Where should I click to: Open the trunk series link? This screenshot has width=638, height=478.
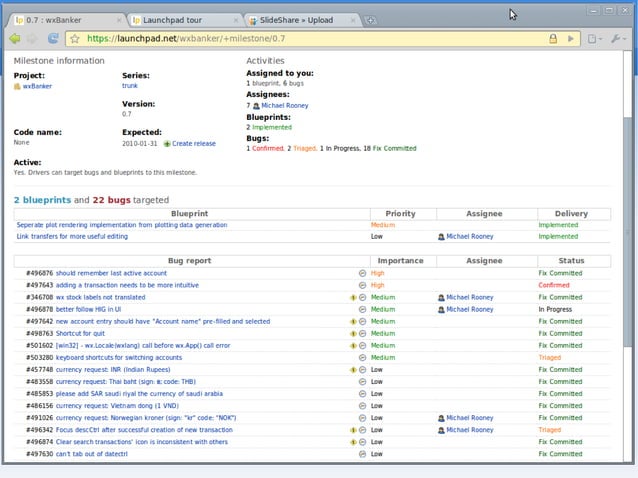coord(131,86)
